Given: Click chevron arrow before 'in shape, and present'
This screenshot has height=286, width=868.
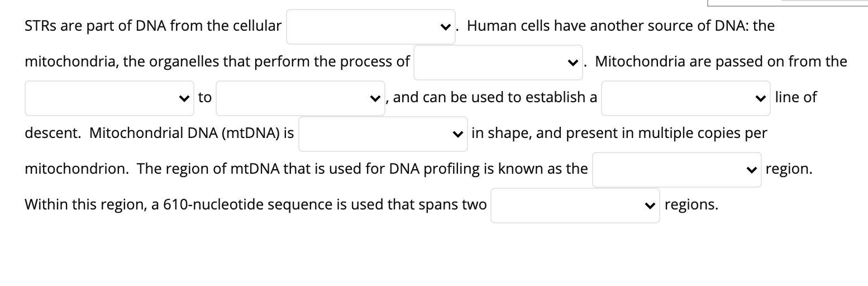Looking at the screenshot, I should tap(457, 134).
